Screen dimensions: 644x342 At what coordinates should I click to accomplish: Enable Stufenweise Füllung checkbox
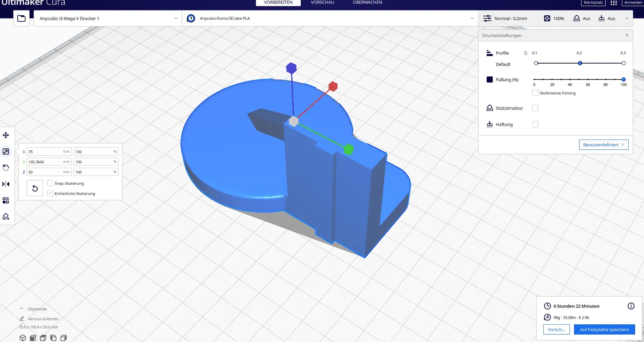(x=535, y=93)
